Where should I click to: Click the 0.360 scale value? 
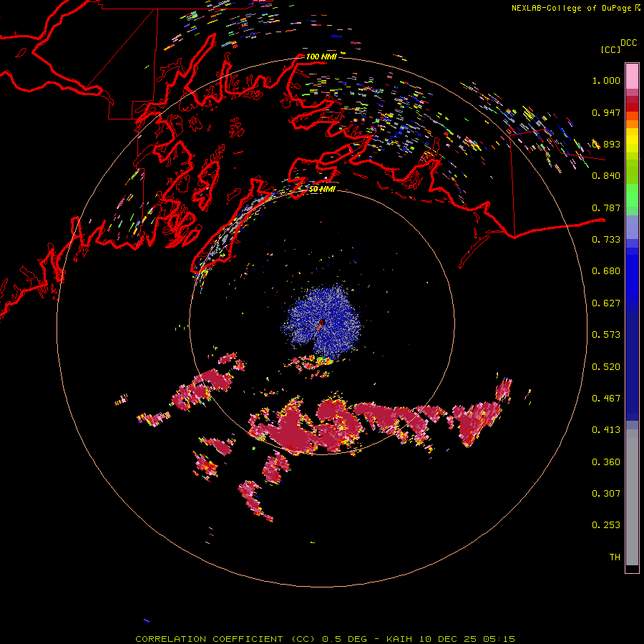(x=606, y=462)
